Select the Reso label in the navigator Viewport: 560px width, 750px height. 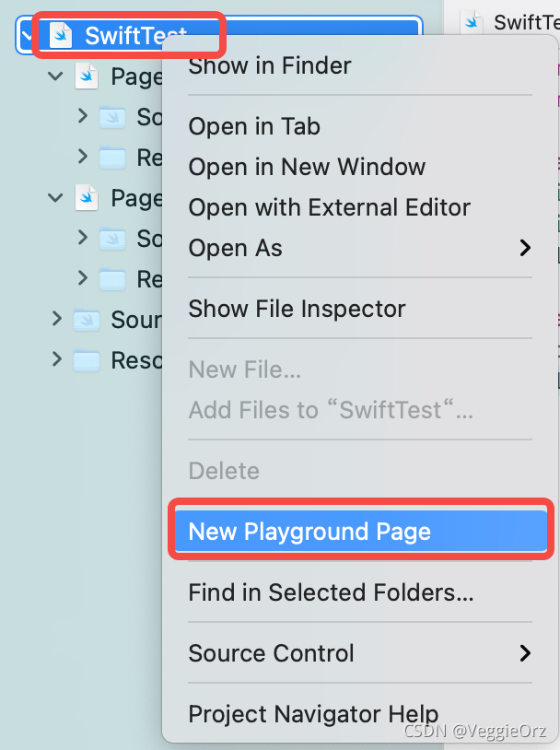[136, 360]
